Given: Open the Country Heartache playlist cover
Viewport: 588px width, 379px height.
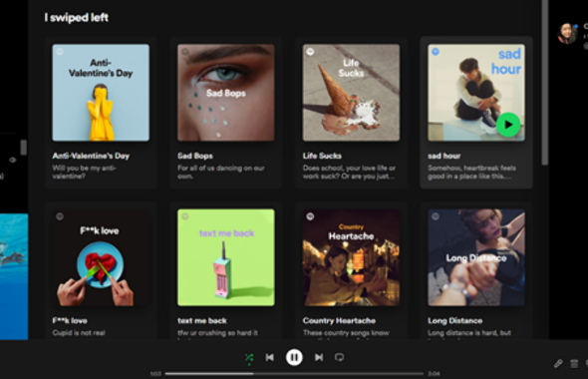Looking at the screenshot, I should pos(351,257).
